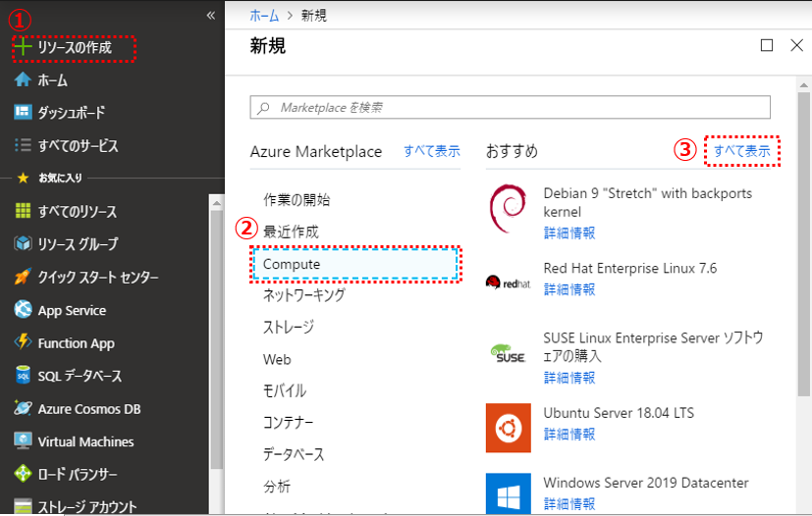Click SUSE Linux Enterprise Server title
The width and height of the screenshot is (812, 516).
(x=653, y=346)
